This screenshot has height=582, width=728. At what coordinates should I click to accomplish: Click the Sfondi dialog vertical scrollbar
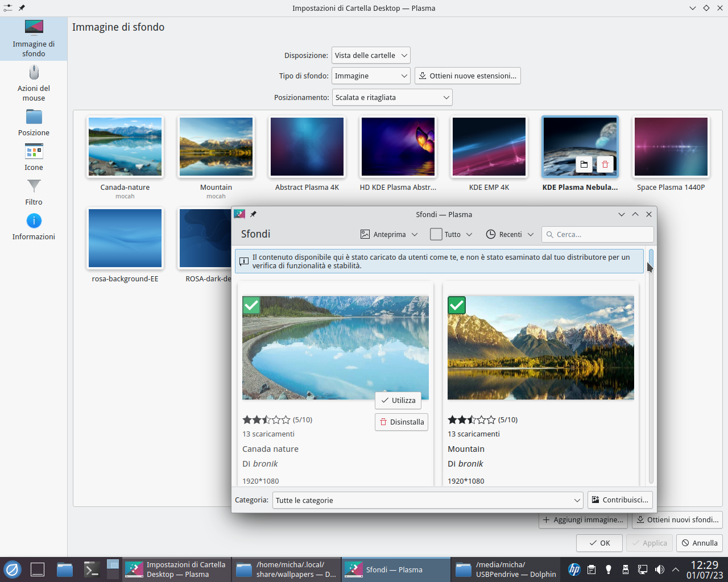[651, 369]
